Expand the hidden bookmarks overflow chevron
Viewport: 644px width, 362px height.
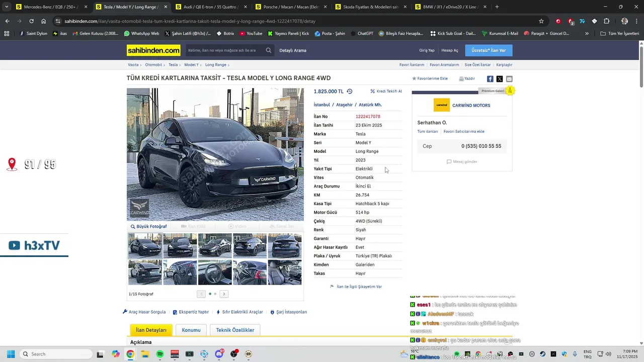tap(587, 33)
